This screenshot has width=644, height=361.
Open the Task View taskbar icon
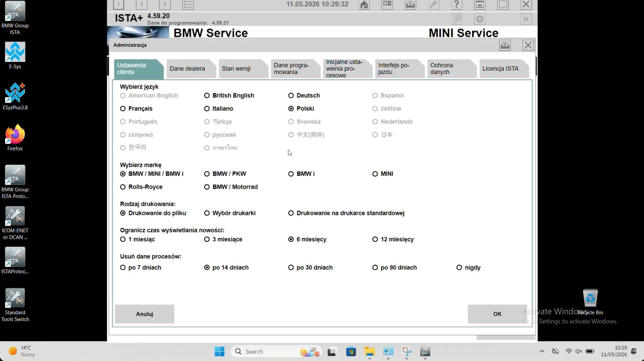coord(332,351)
